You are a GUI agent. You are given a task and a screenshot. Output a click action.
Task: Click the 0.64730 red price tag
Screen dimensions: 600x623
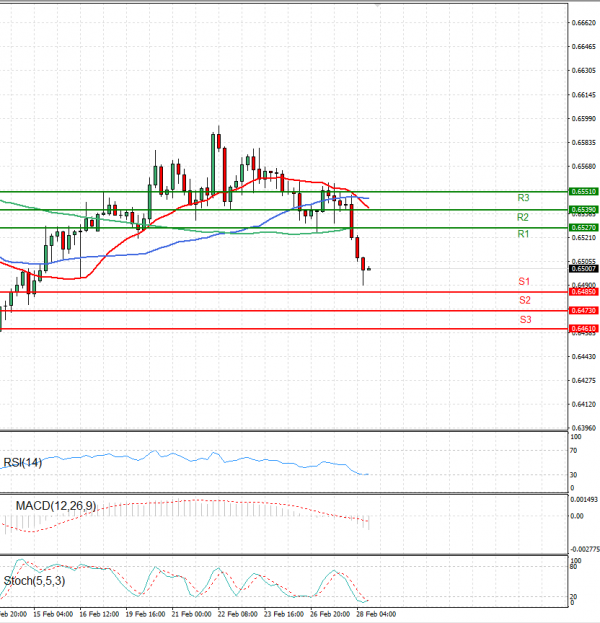tap(583, 310)
